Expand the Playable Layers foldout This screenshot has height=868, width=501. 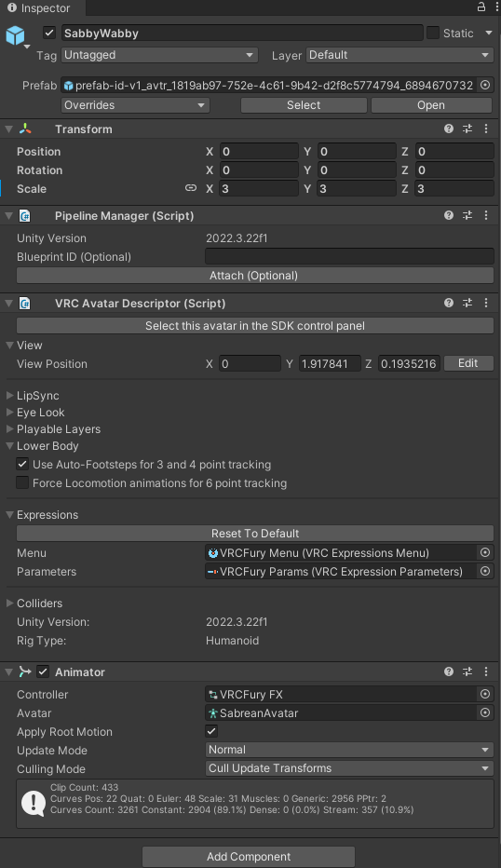click(x=58, y=429)
